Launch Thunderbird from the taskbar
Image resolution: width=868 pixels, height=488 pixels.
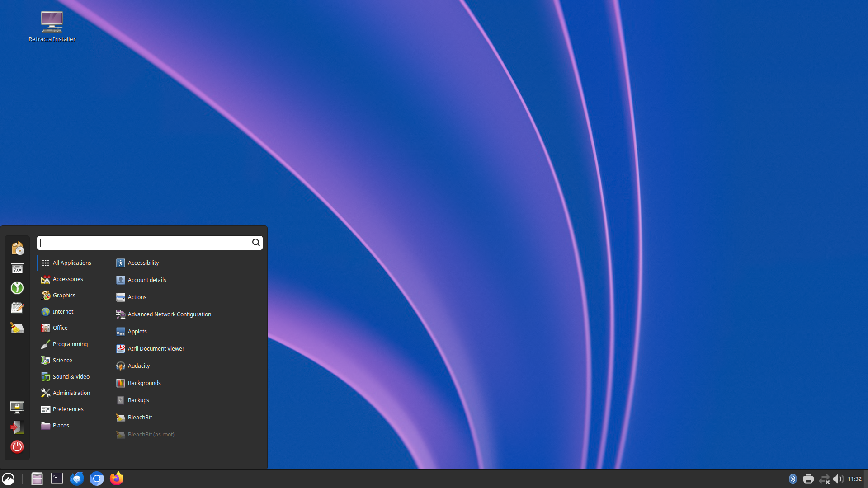pyautogui.click(x=77, y=479)
